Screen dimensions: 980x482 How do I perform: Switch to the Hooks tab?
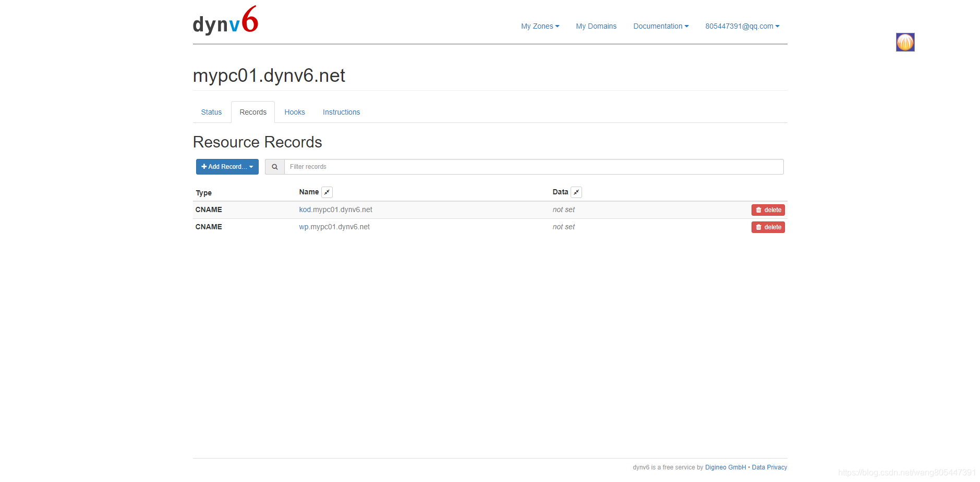(295, 112)
